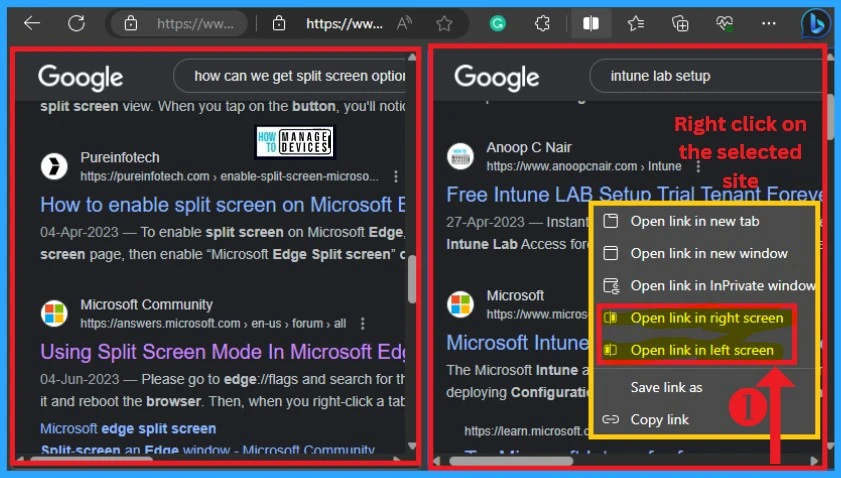Focus the left pane Google search box
This screenshot has width=841, height=478.
(290, 76)
